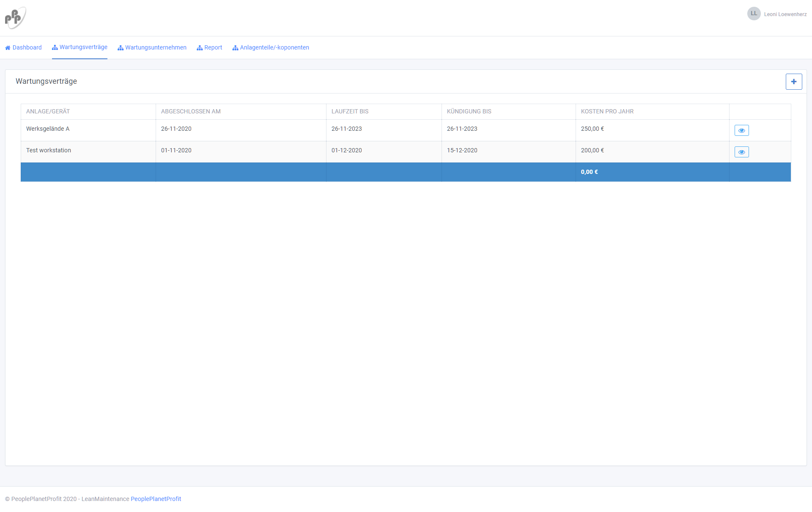This screenshot has height=512, width=812.
Task: Click the Wartungsunternehmen sitemap icon
Action: (x=121, y=48)
